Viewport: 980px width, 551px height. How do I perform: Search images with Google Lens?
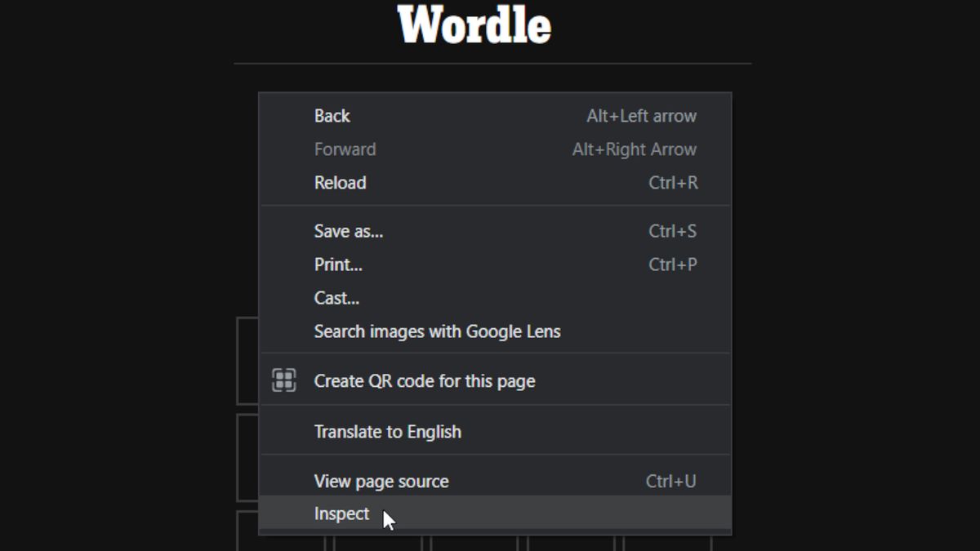[437, 331]
